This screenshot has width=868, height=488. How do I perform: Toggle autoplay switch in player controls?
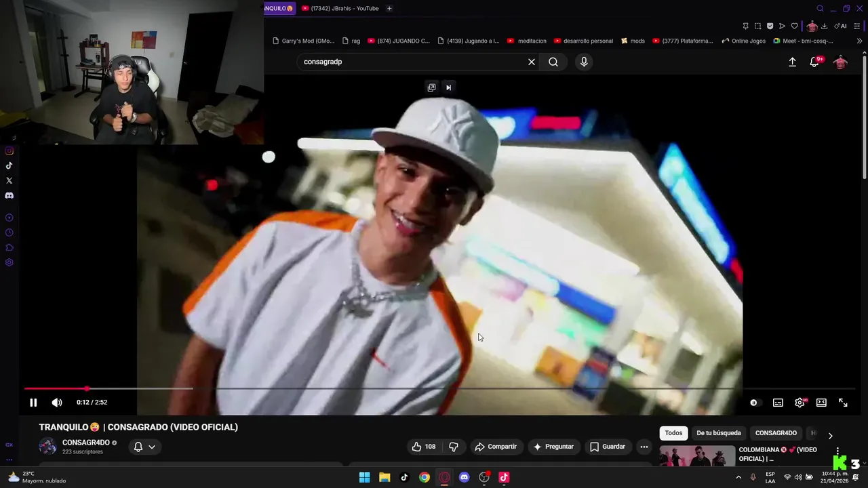(x=754, y=403)
